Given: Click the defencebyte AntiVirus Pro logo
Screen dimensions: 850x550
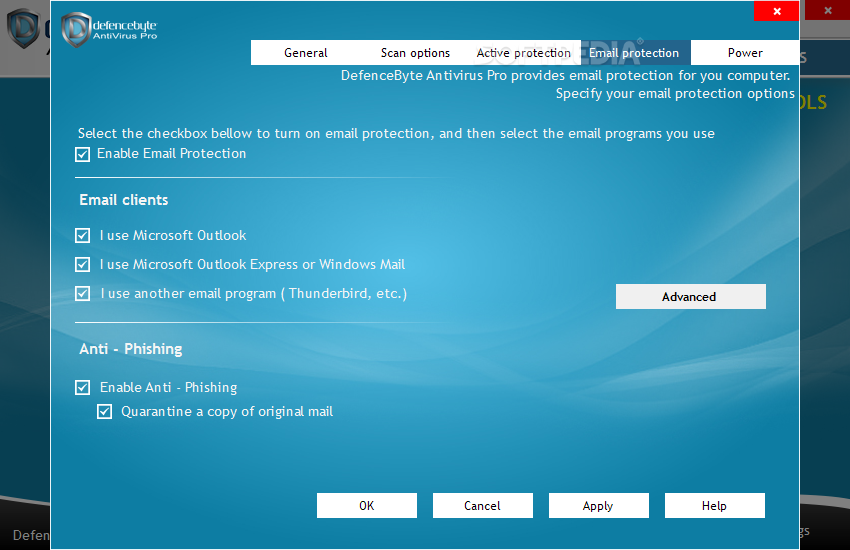Looking at the screenshot, I should click(x=110, y=30).
